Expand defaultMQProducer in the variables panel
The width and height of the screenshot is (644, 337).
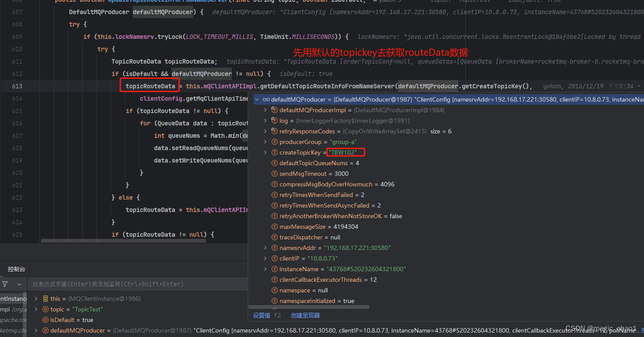[36, 330]
